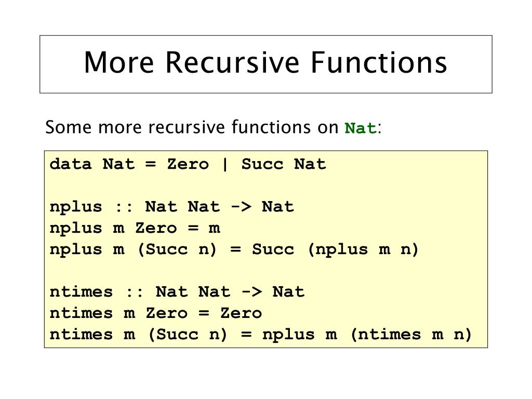Image resolution: width=532 pixels, height=399 pixels.
Task: Click the word 'Zero' in data declaration
Action: (x=188, y=165)
